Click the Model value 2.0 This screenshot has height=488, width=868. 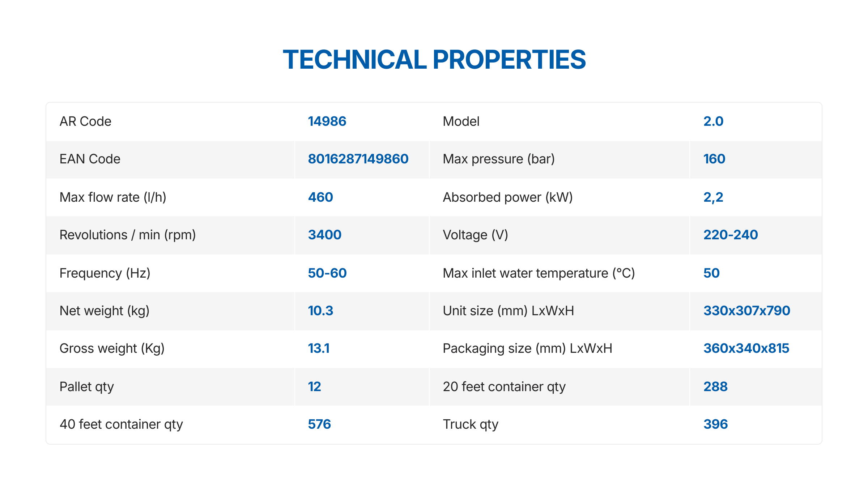[x=713, y=121]
